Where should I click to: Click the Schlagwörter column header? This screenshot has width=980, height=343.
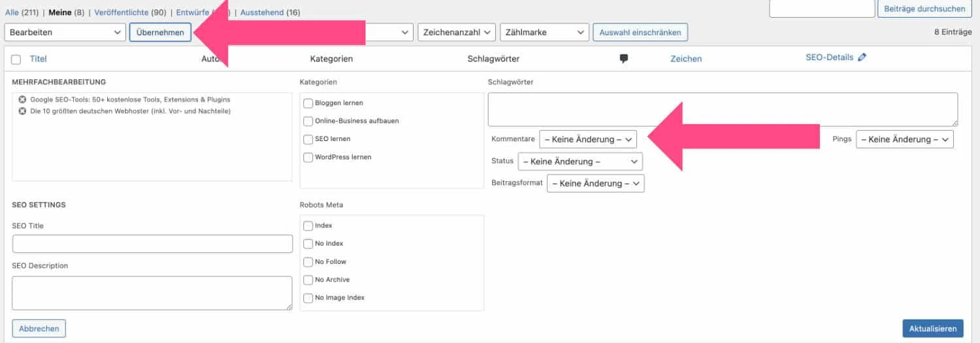(x=494, y=59)
